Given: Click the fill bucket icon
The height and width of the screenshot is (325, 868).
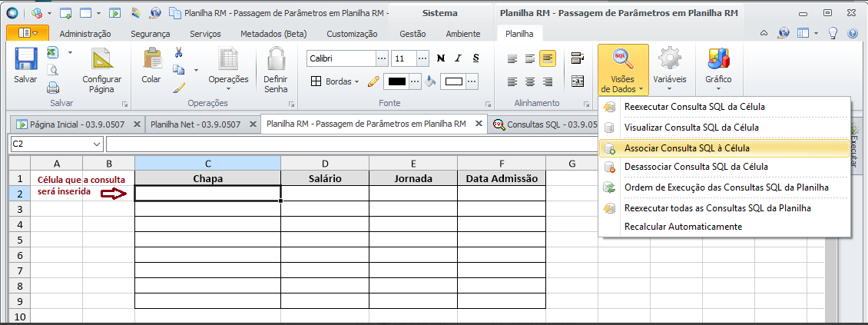Looking at the screenshot, I should tap(431, 81).
